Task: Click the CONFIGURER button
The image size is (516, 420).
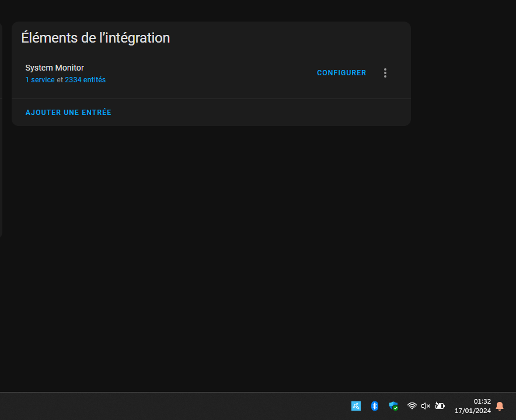Action: [x=341, y=73]
